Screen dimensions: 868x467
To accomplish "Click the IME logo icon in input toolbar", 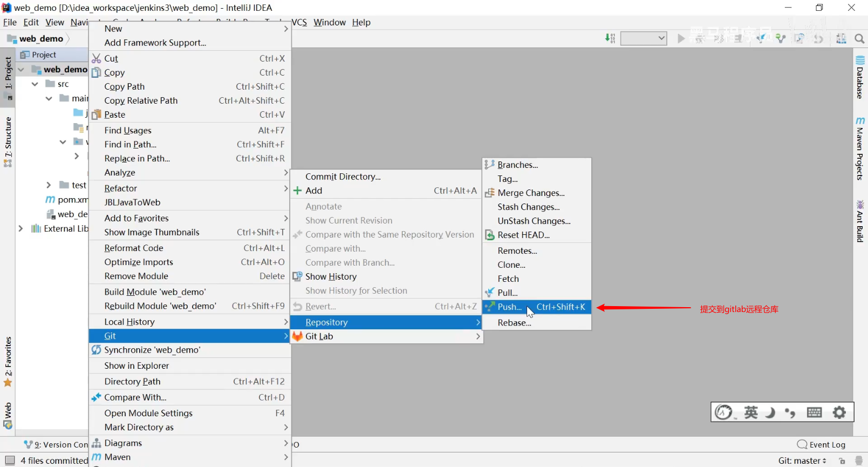I will (x=723, y=412).
